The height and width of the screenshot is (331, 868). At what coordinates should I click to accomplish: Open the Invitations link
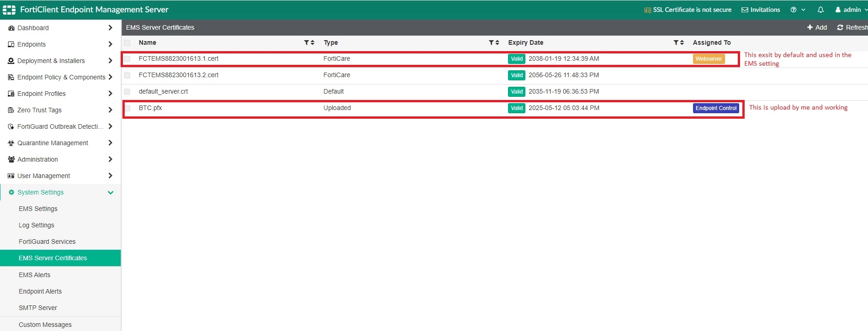coord(761,10)
